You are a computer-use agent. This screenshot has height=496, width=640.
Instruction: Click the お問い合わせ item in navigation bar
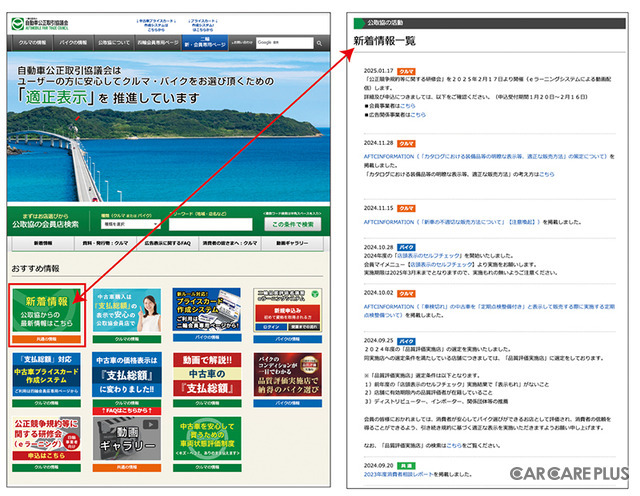click(x=242, y=42)
